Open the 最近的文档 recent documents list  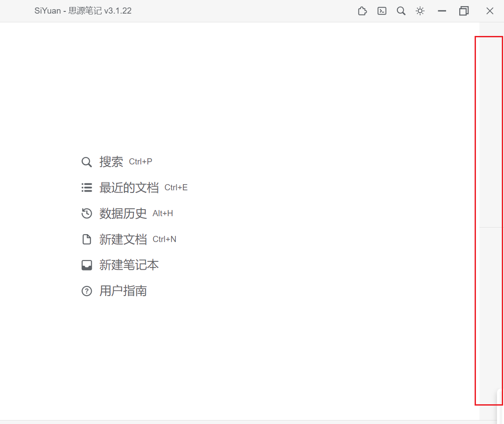click(129, 187)
